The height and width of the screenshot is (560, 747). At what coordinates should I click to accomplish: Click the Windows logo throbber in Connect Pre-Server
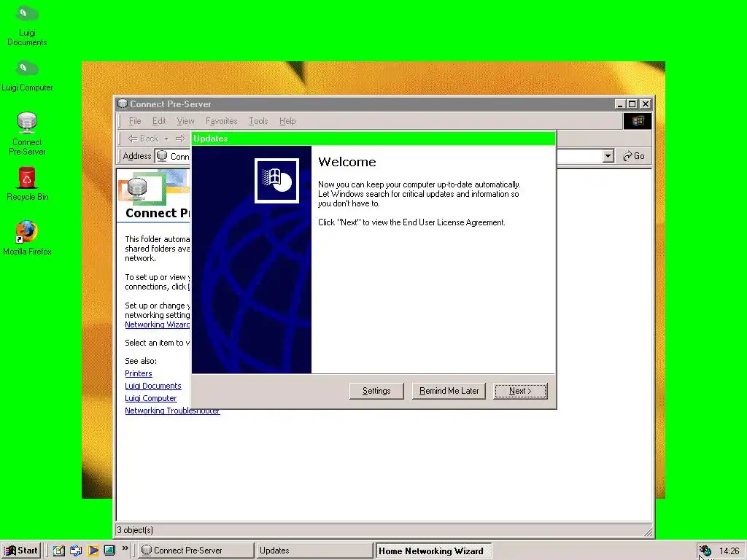pos(638,121)
